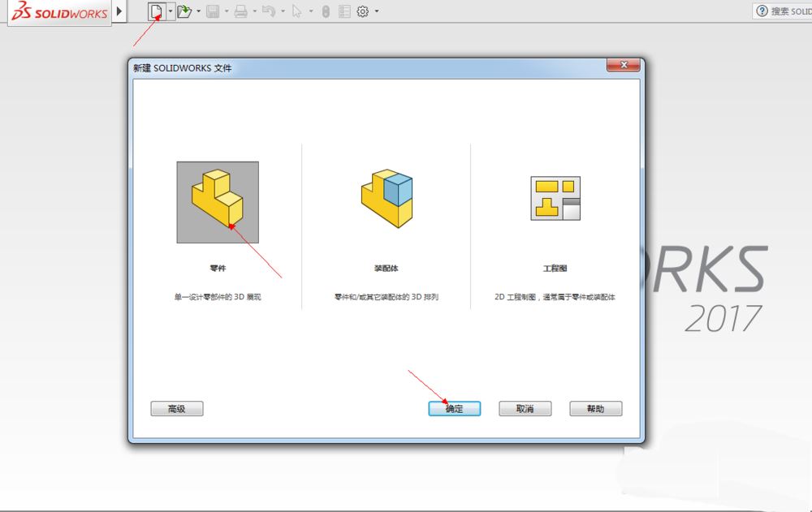Click the drawing description starting '2D 工程制图'
The image size is (812, 512).
coord(555,297)
